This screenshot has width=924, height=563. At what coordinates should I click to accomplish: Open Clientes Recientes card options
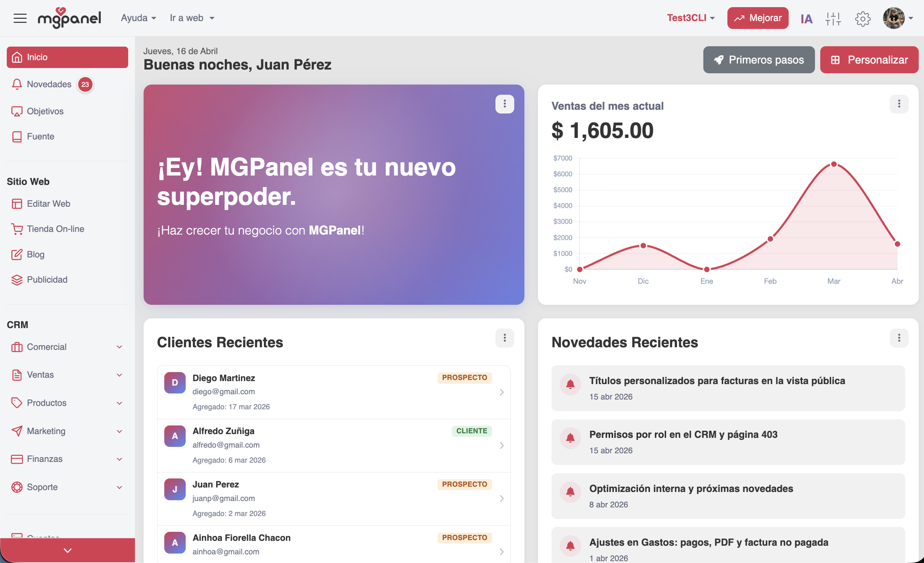[x=504, y=338]
